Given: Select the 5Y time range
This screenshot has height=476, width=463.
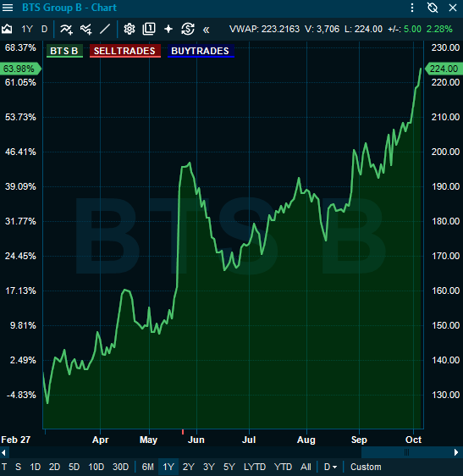Looking at the screenshot, I should tap(229, 467).
